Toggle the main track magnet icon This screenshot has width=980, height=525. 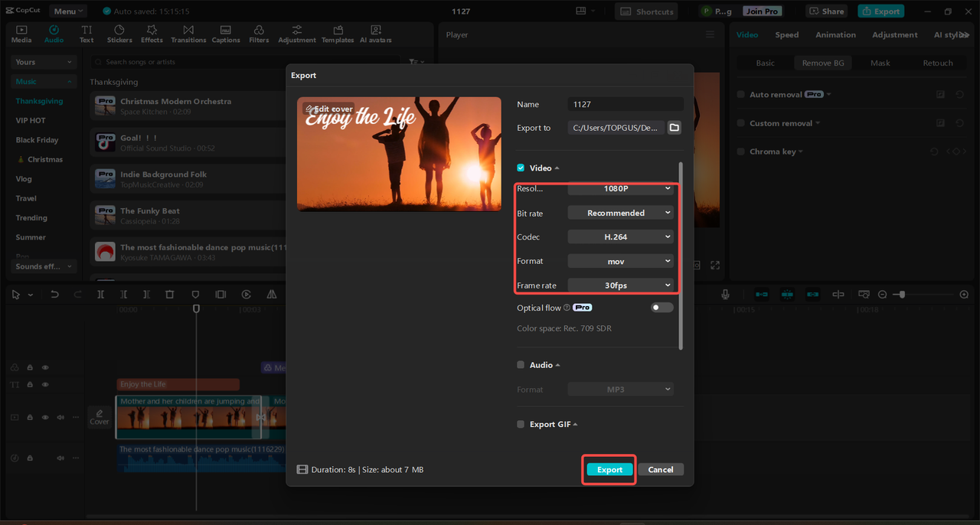(x=762, y=295)
